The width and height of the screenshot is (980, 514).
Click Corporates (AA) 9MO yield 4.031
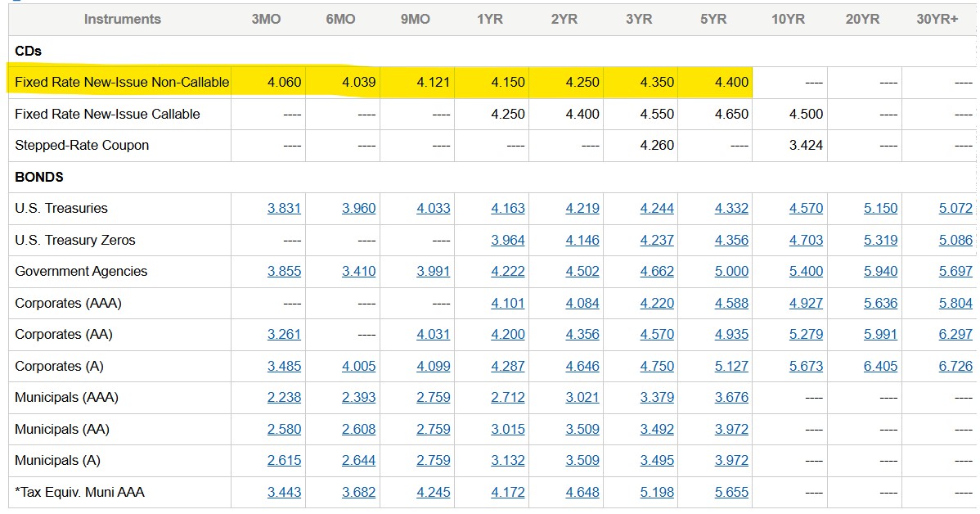[x=433, y=335]
